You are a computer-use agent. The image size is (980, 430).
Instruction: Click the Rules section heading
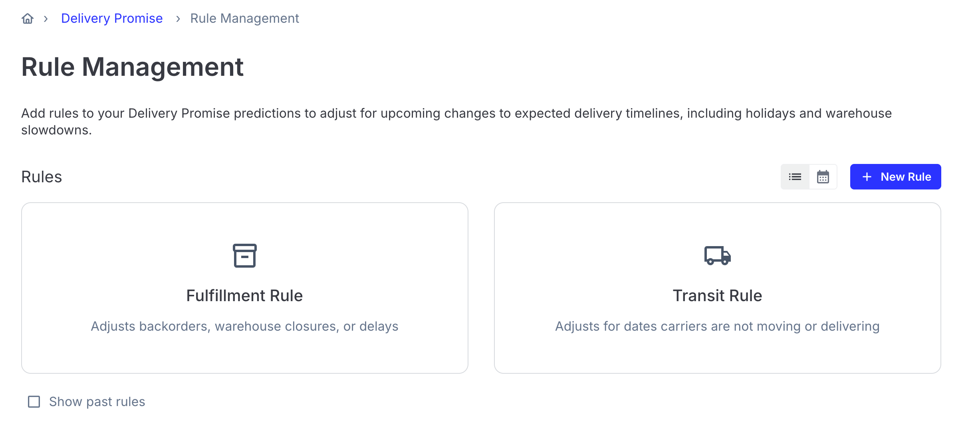pos(42,177)
